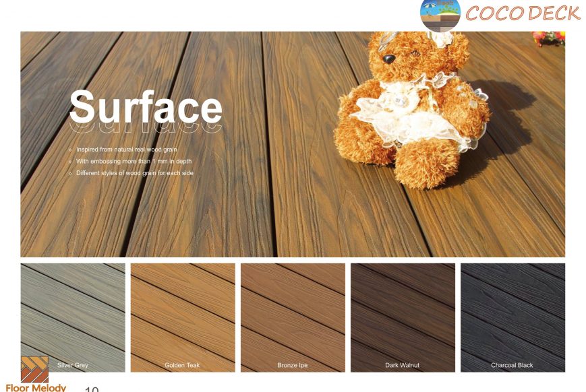Click the page number 10
The height and width of the screenshot is (392, 586).
[x=92, y=389]
